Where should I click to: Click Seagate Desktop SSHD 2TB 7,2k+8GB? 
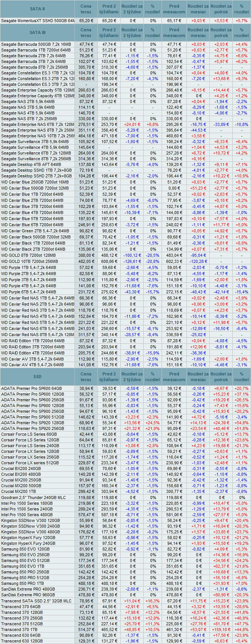pyautogui.click(x=36, y=176)
